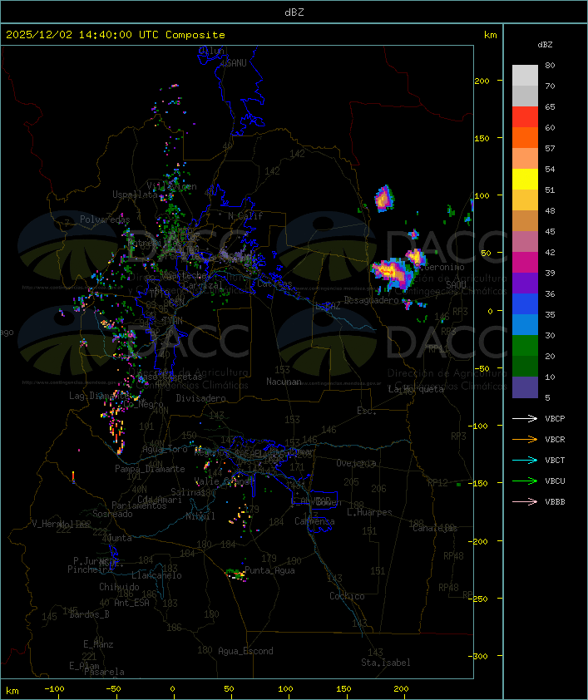Click the Cochico place label
This screenshot has width=588, height=700.
[x=347, y=596]
